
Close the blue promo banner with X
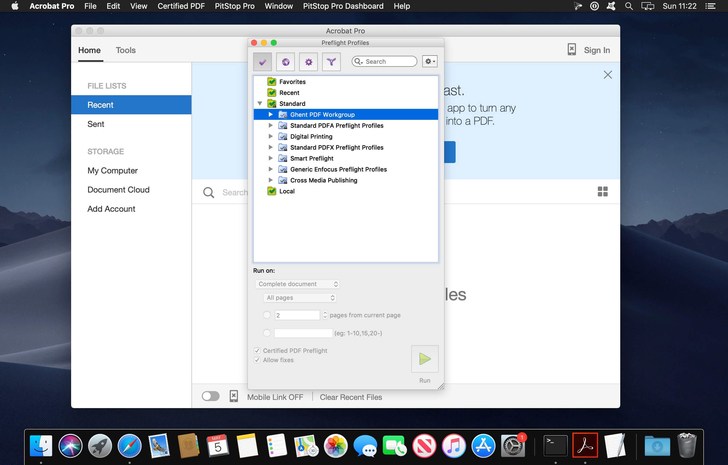[607, 75]
